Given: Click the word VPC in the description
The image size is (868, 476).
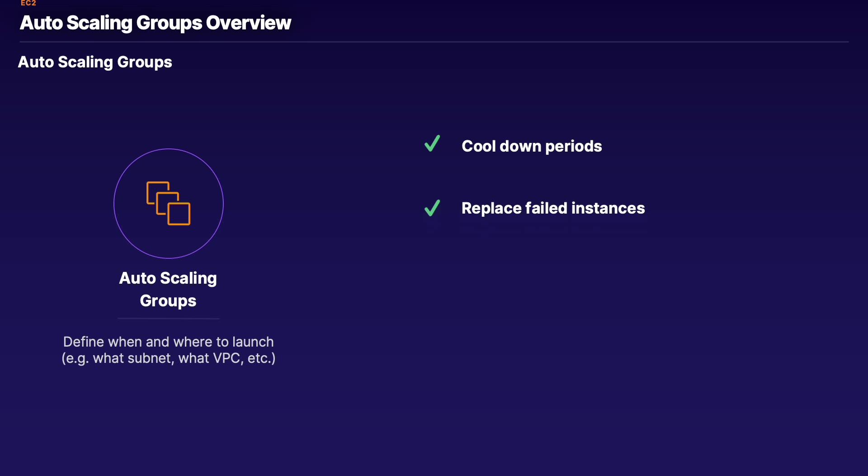Looking at the screenshot, I should coord(227,358).
